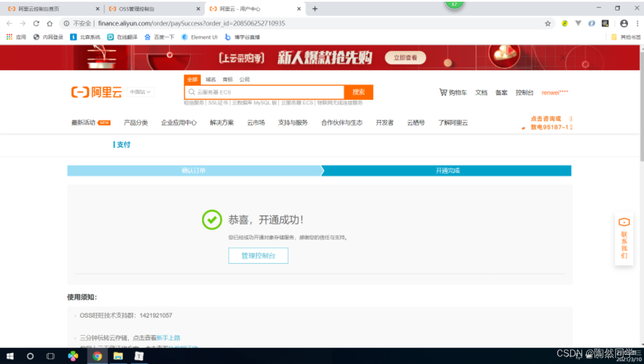
Task: Open 控制台 in top navigation
Action: pos(524,92)
